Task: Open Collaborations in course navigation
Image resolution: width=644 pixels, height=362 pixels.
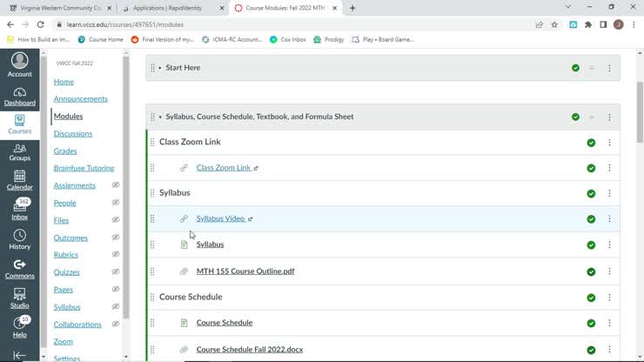Action: click(77, 325)
